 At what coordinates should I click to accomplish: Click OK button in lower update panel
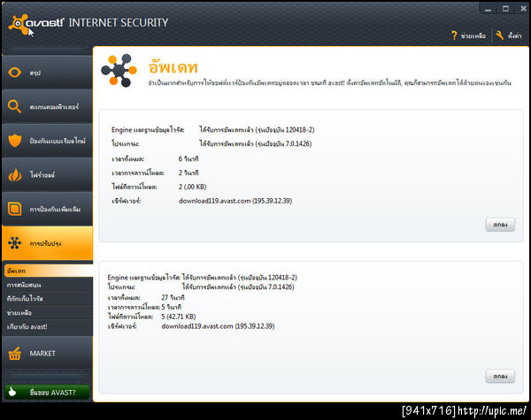point(500,377)
